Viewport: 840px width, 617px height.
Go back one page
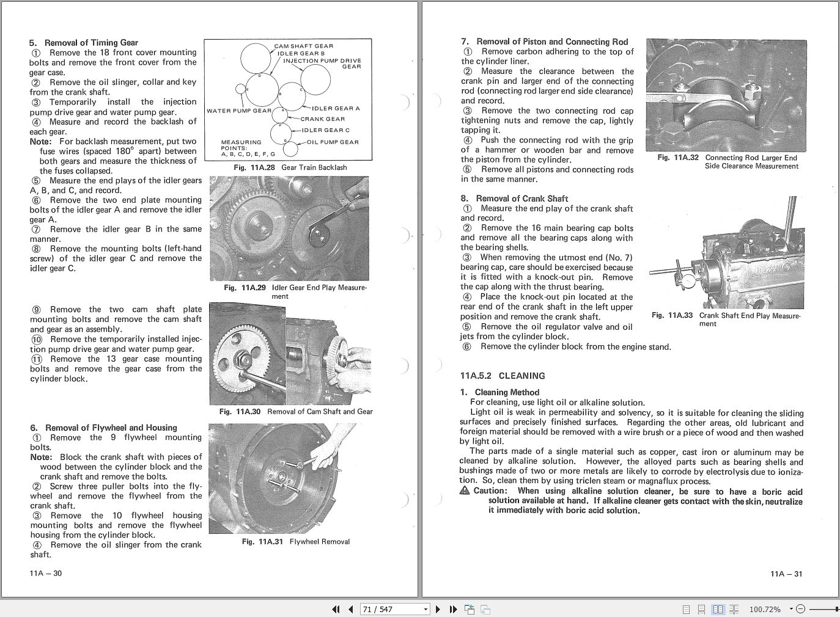[350, 609]
